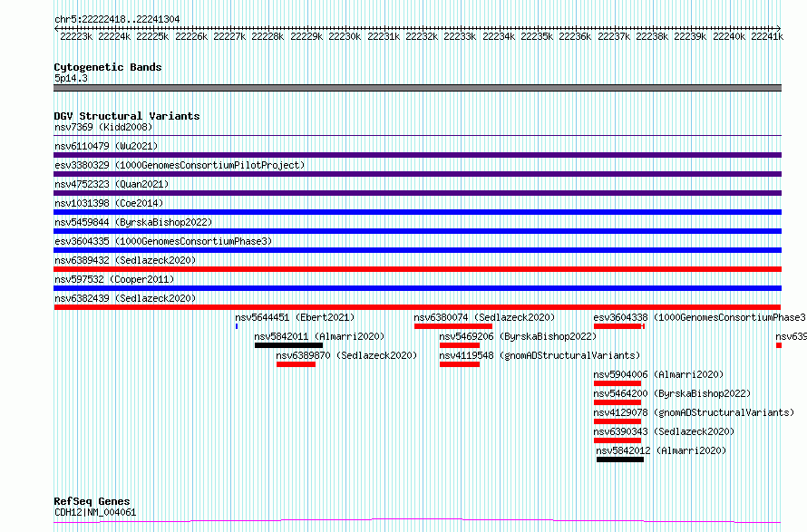The width and height of the screenshot is (807, 532).
Task: Click the right arrow end of the ruler
Action: pos(779,28)
